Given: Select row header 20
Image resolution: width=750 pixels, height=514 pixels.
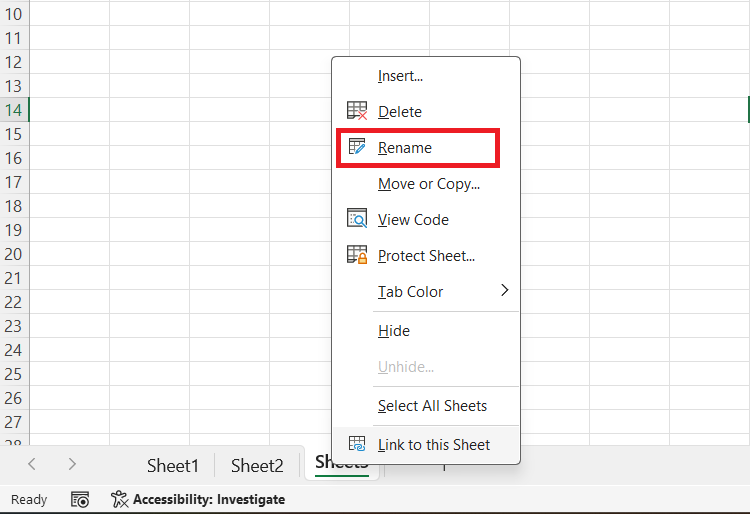Looking at the screenshot, I should 14,254.
